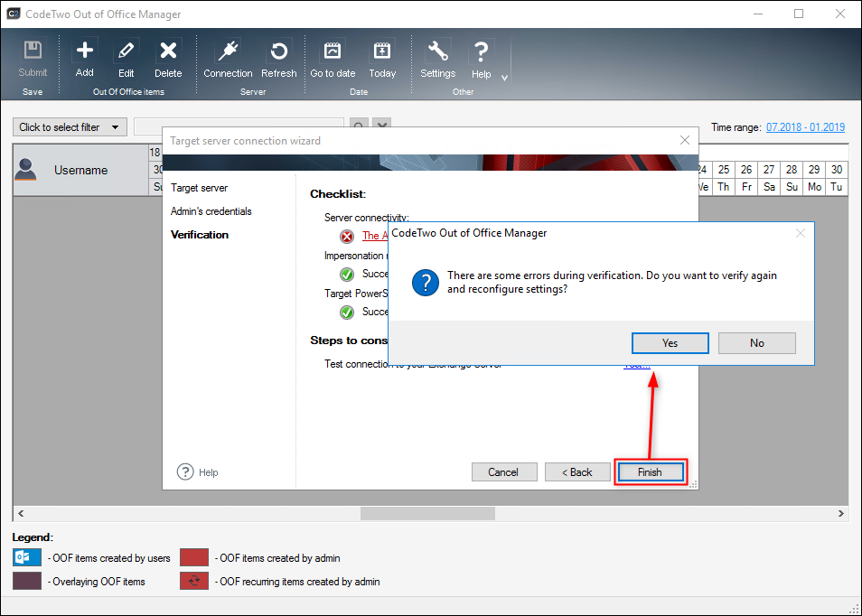Open the Time range 07.2018 - 01.2019 link

(805, 127)
